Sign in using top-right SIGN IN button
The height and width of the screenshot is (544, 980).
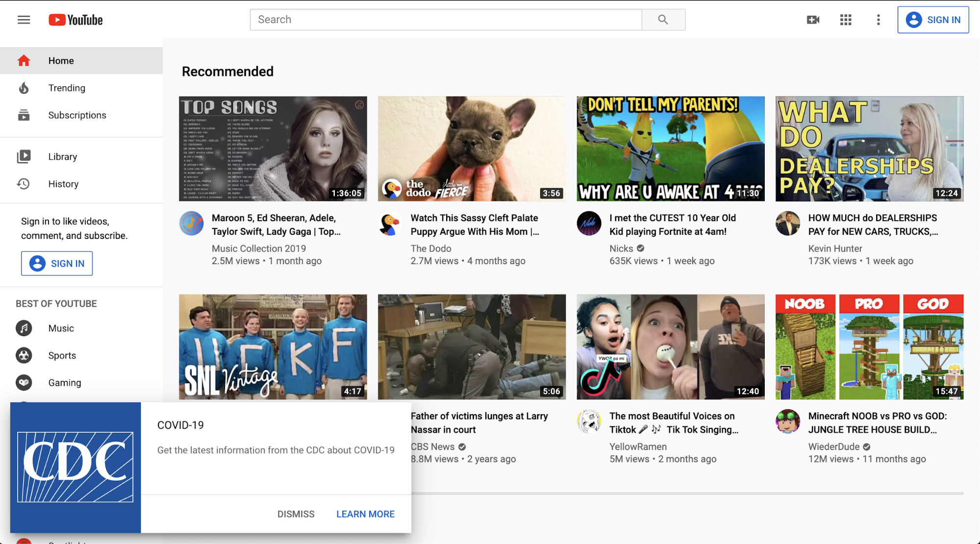pos(933,20)
